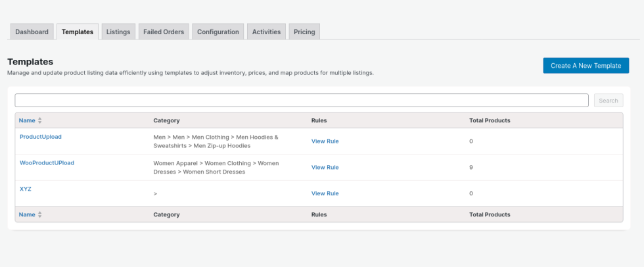View Rule for the ProductUpload template
The height and width of the screenshot is (267, 644).
(325, 141)
